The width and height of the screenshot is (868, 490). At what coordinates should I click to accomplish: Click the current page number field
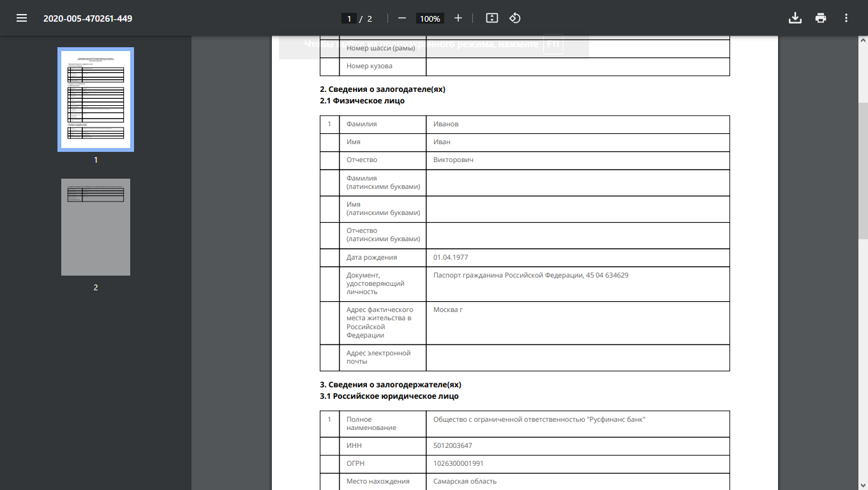348,19
